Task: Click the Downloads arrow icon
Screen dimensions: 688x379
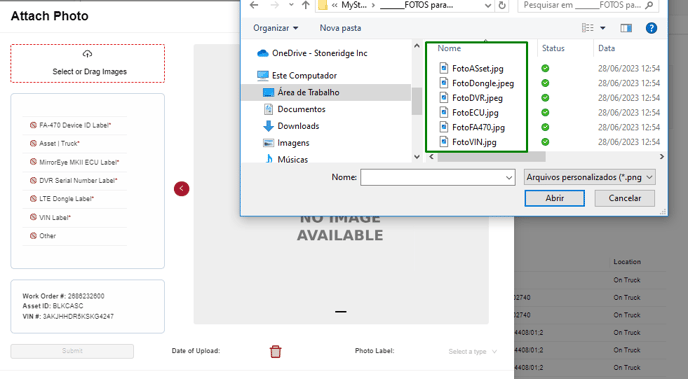Action: (x=268, y=126)
